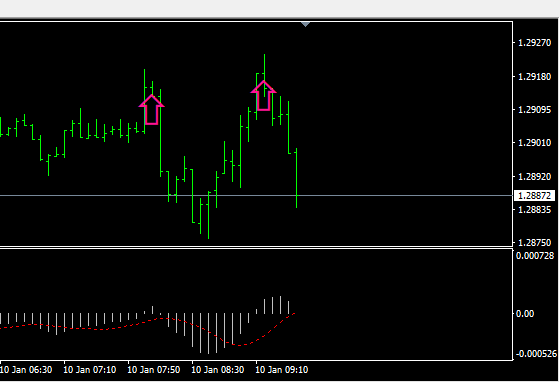The width and height of the screenshot is (560, 382).
Task: Click the 10 Jan 06:30 time label
Action: (x=26, y=370)
